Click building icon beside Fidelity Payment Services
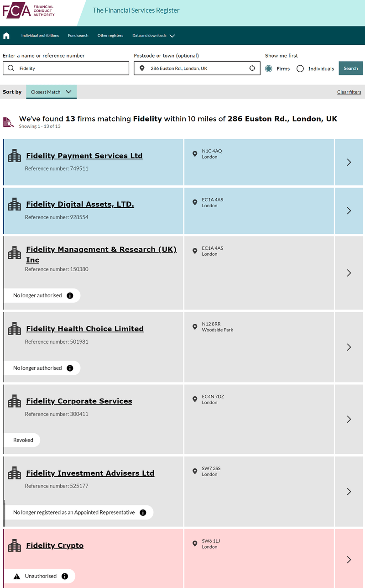 coord(15,156)
